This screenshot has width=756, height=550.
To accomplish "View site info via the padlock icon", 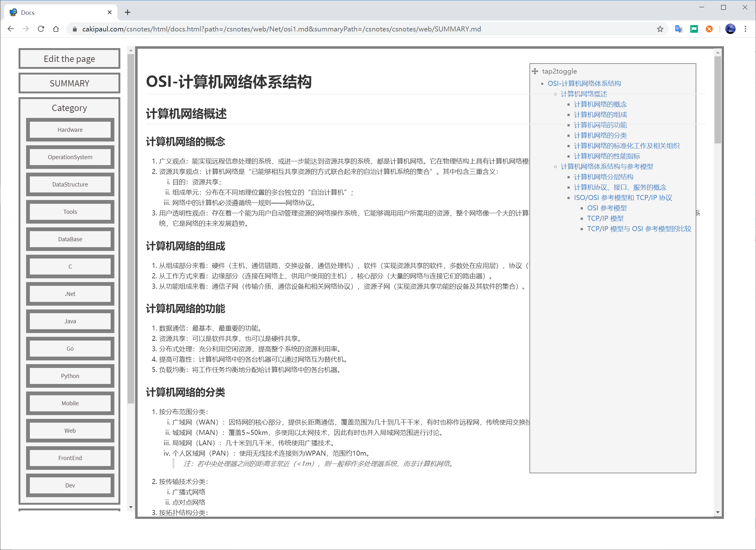I will (75, 29).
